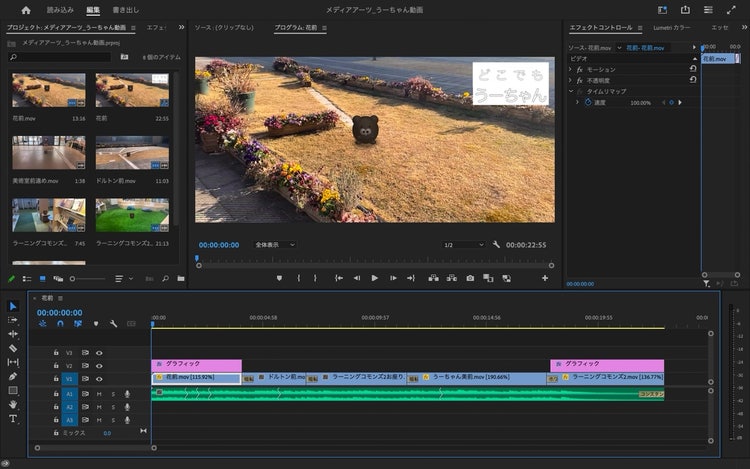
Task: Click the Mark In bracket button
Action: click(298, 278)
